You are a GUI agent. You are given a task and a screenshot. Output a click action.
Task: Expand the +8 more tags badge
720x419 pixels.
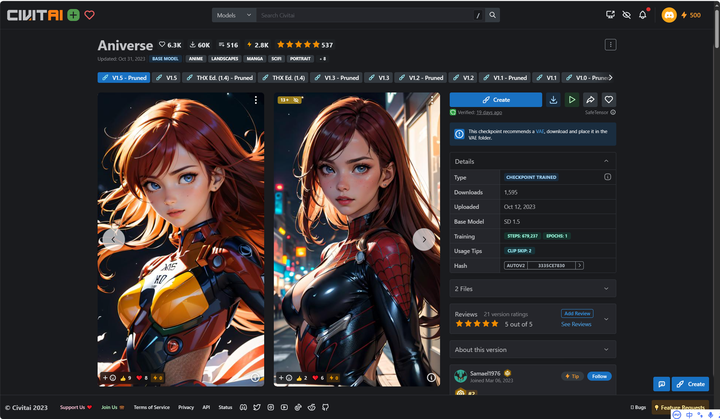tap(322, 59)
